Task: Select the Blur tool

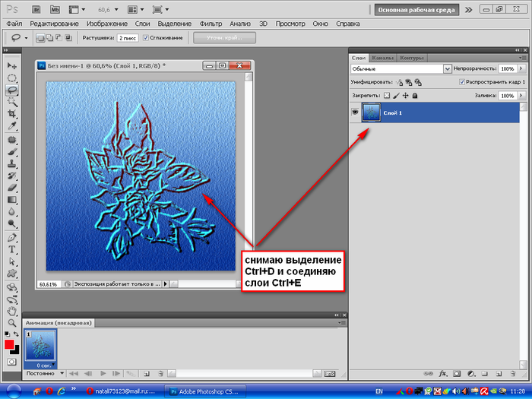Action: [x=12, y=211]
